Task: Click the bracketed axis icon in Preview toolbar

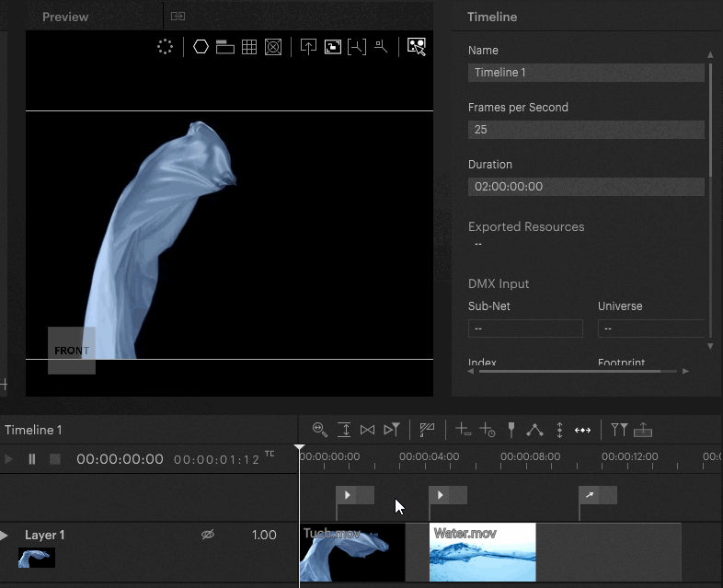Action: (356, 47)
